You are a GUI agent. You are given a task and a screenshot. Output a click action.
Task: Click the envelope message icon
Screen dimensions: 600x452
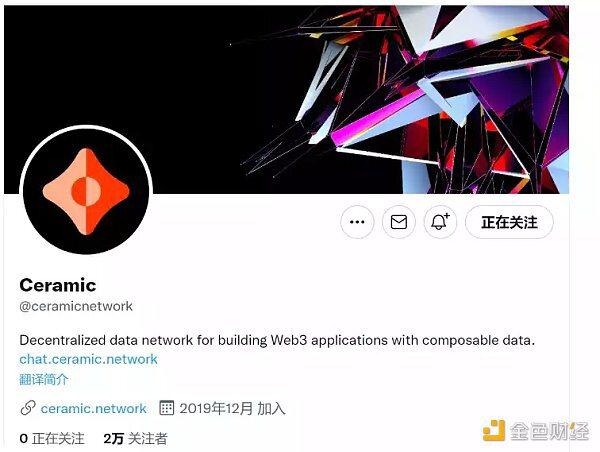point(399,222)
